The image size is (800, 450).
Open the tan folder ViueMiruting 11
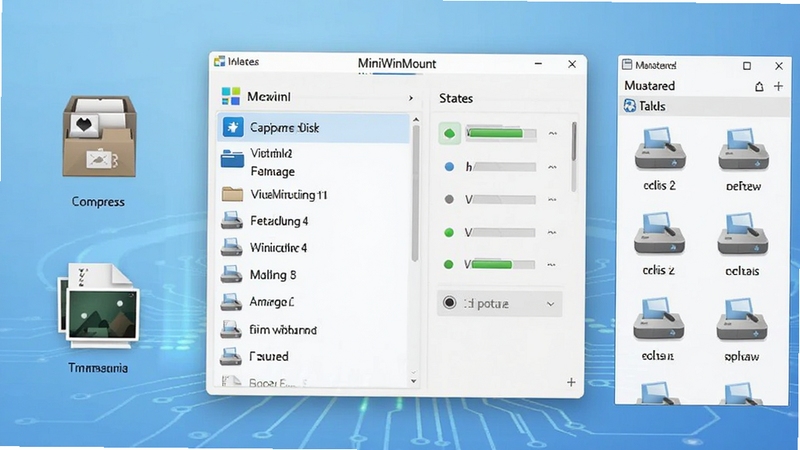pyautogui.click(x=232, y=194)
